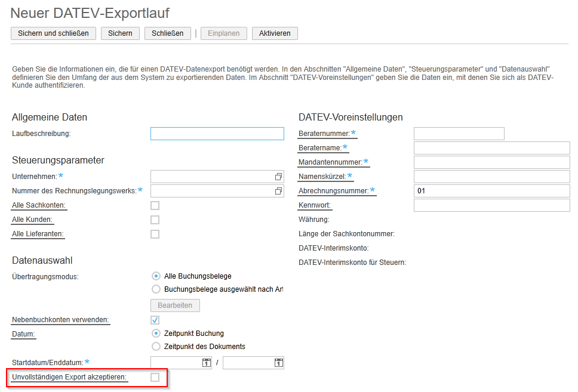The image size is (578, 392).
Task: Select the Zeitpunkt des Dokuments option
Action: pyautogui.click(x=156, y=347)
